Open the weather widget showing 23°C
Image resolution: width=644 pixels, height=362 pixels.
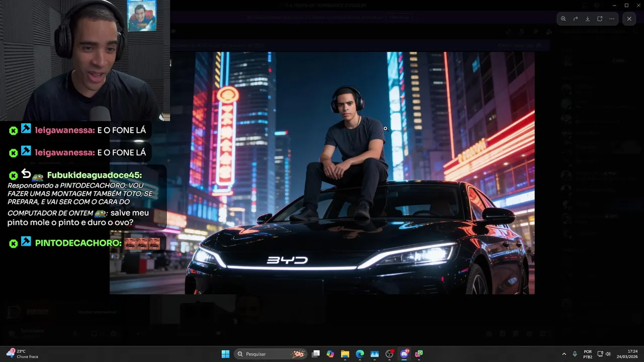[23, 354]
